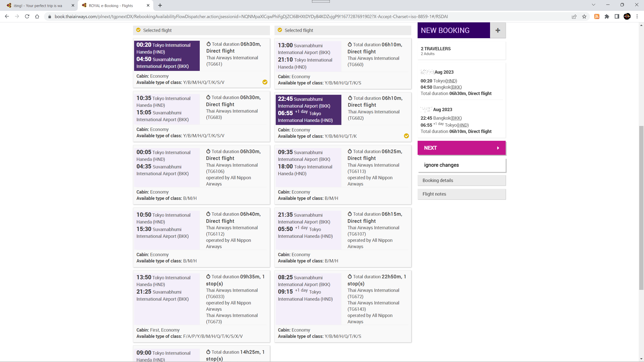Click the page vertical scrollbar thumb
Screen dimensions: 644x362
[x=641, y=207]
